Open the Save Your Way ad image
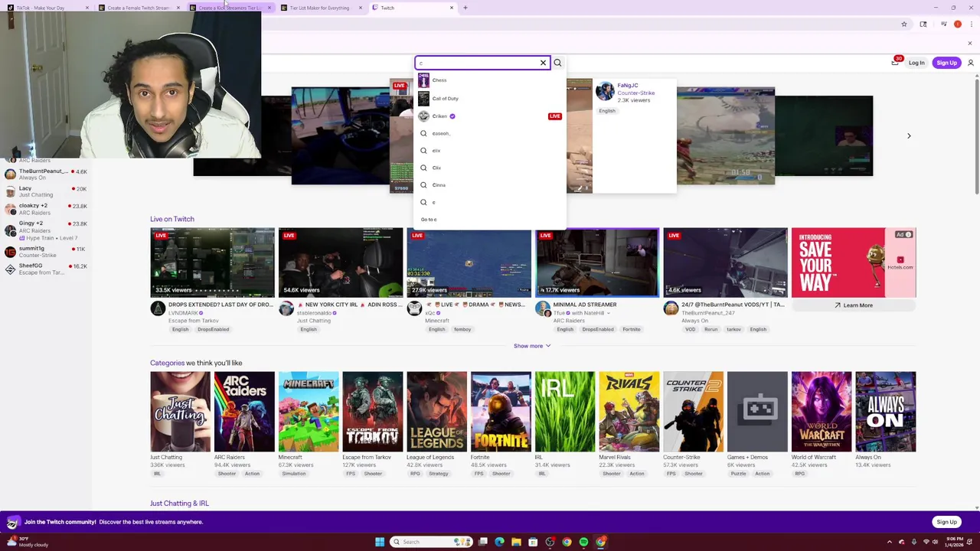This screenshot has height=551, width=980. (854, 262)
